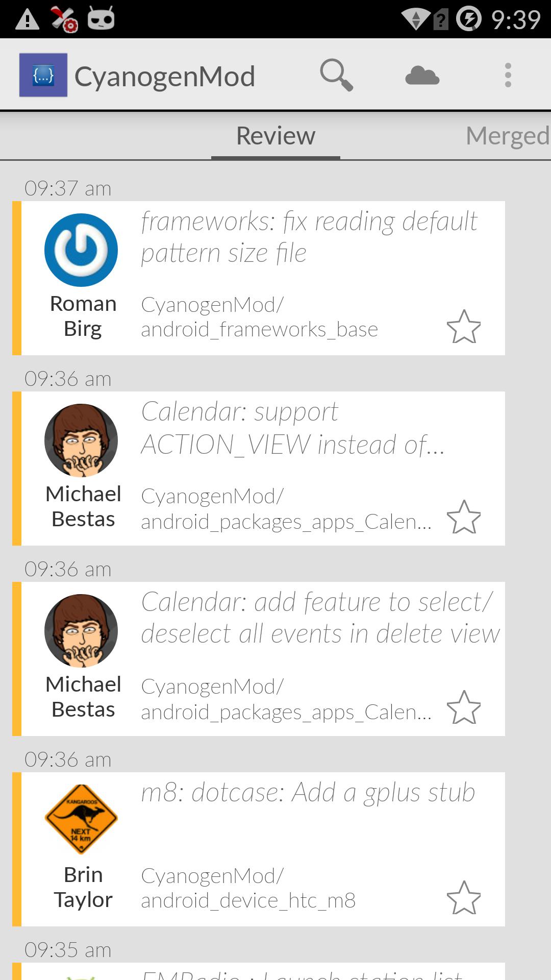Image resolution: width=551 pixels, height=980 pixels.
Task: Open the search magnifier icon
Action: [x=336, y=76]
